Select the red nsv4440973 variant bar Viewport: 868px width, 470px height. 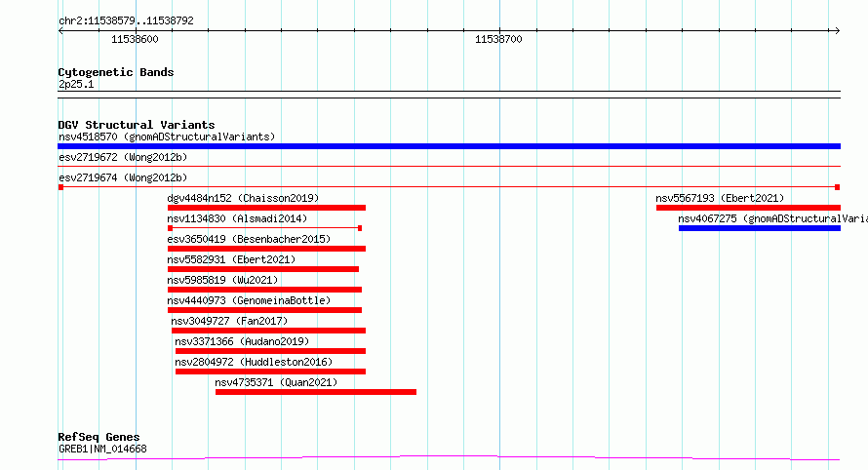pos(264,310)
